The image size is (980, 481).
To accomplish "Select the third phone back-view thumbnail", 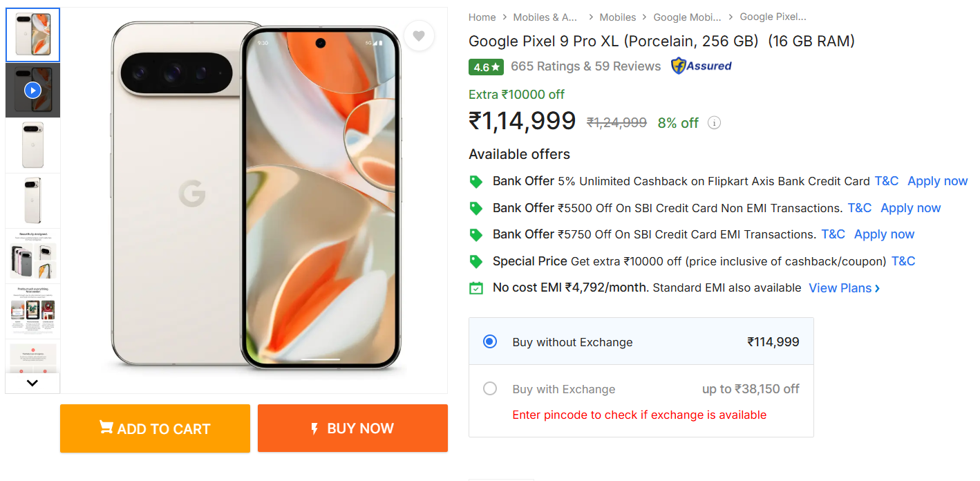I will [x=32, y=146].
